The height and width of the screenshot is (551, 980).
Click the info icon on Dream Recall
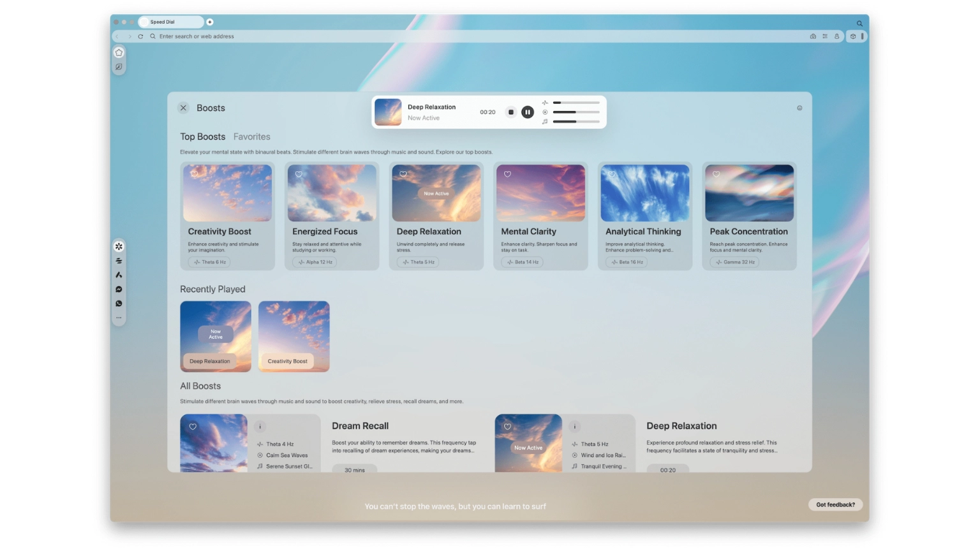click(260, 427)
